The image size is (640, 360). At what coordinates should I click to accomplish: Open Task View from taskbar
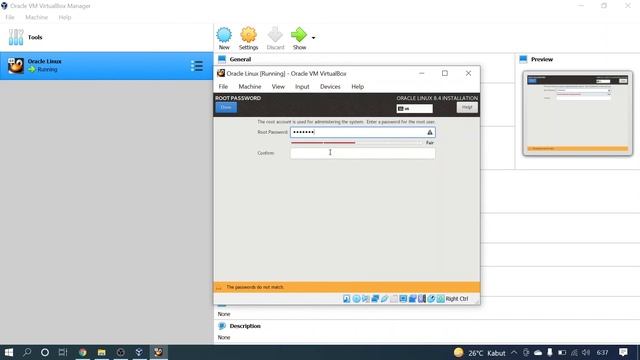point(63,352)
